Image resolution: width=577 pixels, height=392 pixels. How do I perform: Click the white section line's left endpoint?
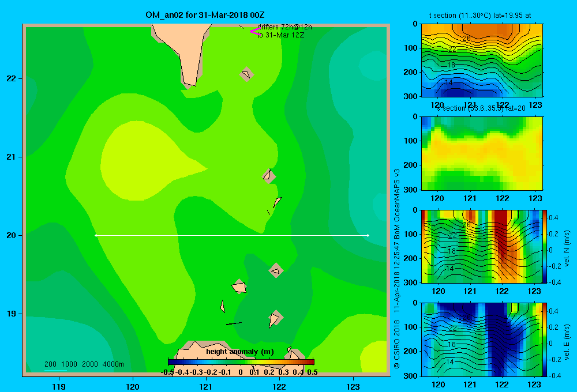[x=96, y=235]
